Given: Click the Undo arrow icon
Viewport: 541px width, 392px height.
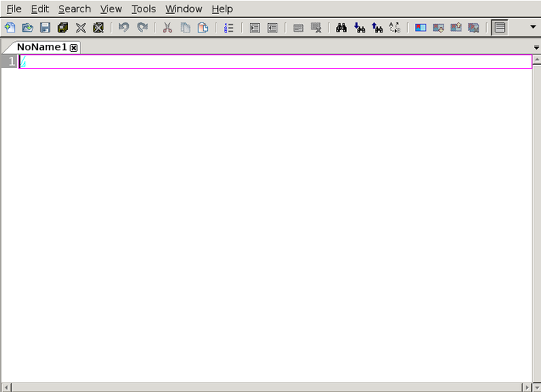Looking at the screenshot, I should (124, 28).
